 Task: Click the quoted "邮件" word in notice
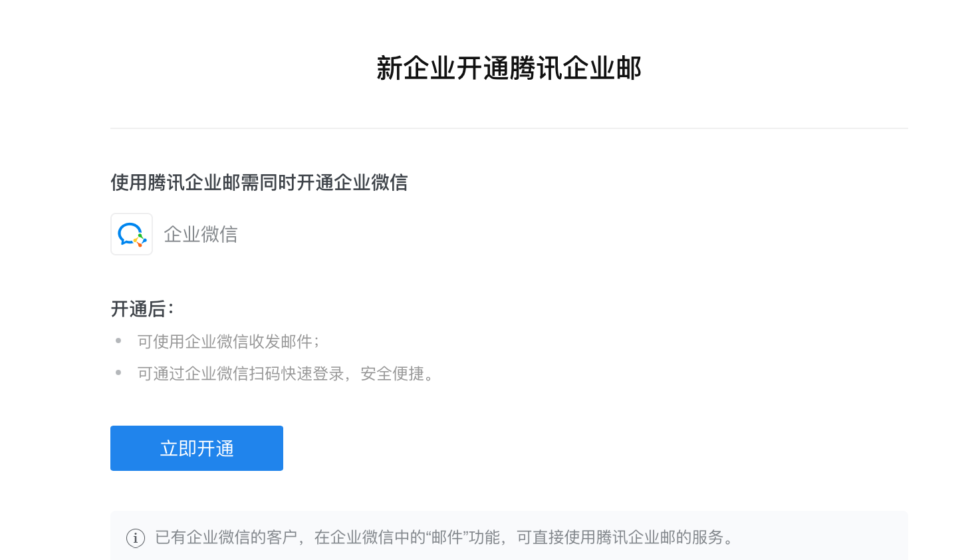click(447, 537)
